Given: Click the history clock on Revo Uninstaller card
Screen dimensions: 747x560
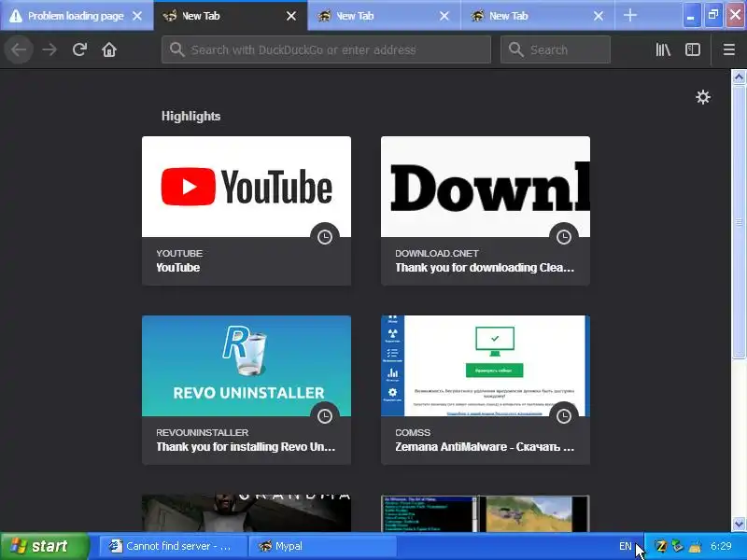Looking at the screenshot, I should pos(325,416).
